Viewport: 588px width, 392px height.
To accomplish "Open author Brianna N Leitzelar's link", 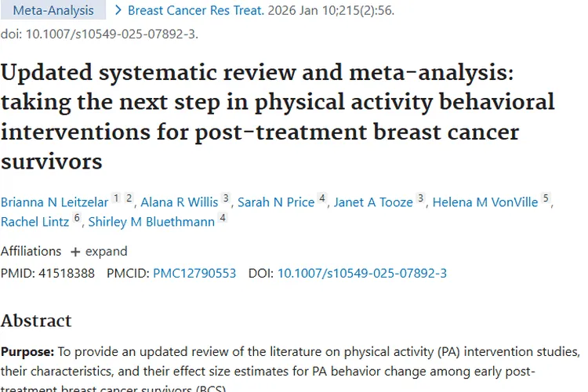I will tap(53, 202).
